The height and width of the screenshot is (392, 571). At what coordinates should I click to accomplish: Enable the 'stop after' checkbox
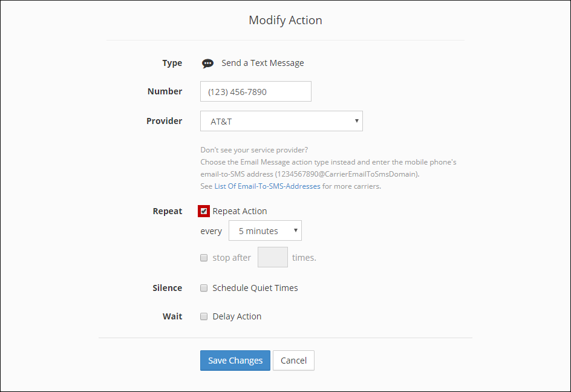(204, 258)
